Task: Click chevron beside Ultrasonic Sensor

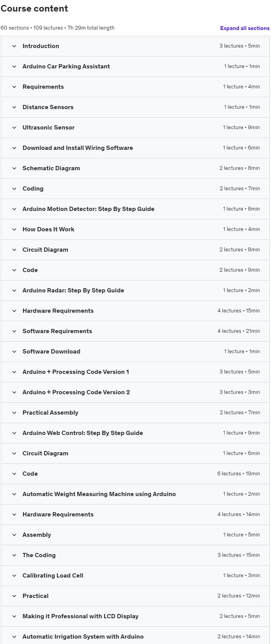Action: tap(14, 127)
